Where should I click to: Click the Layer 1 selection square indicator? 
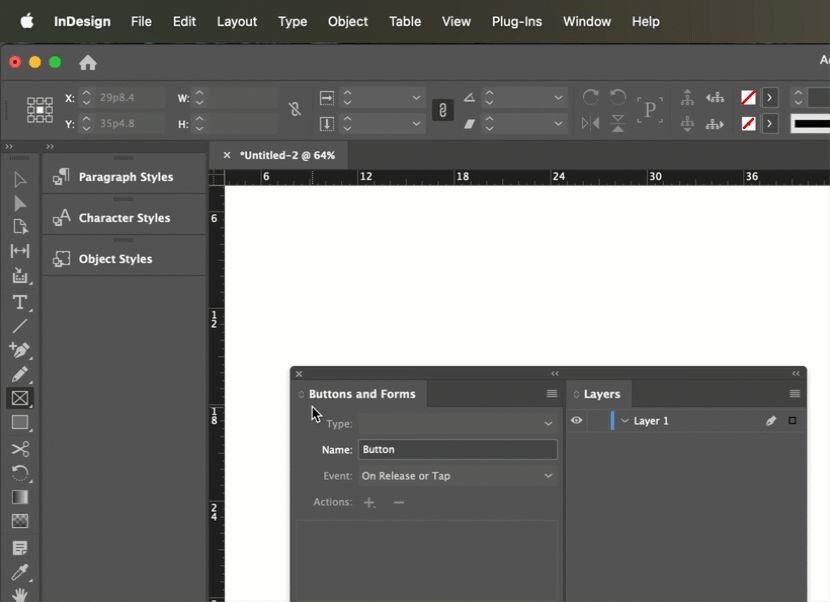(792, 420)
